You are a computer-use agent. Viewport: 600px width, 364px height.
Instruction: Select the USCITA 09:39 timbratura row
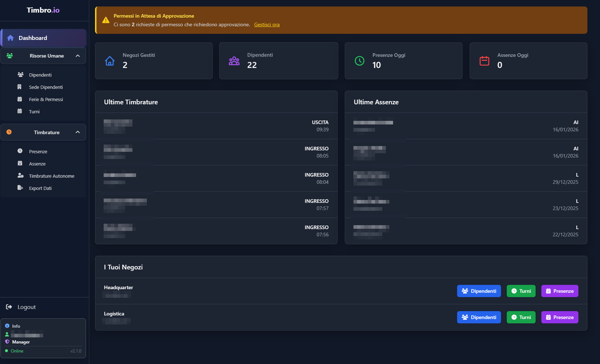[216, 126]
